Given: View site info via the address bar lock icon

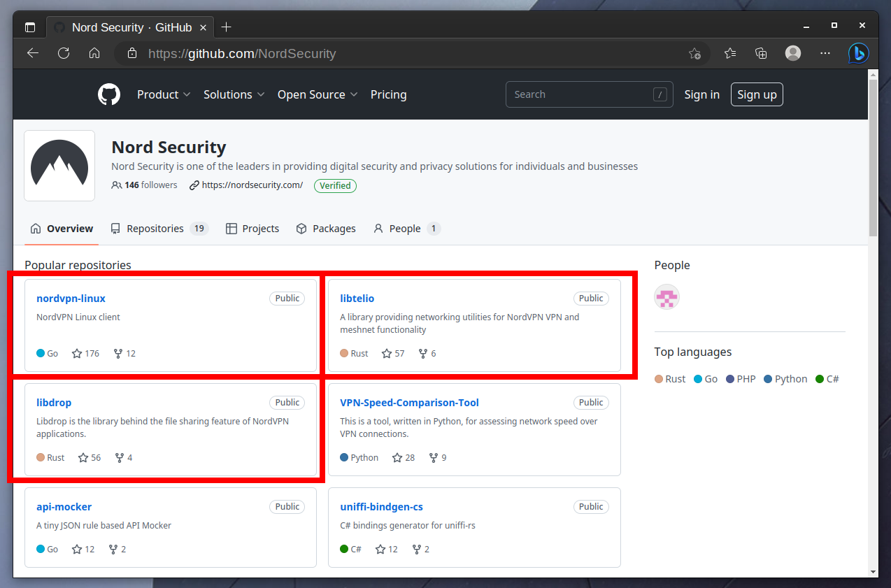Looking at the screenshot, I should pyautogui.click(x=131, y=53).
